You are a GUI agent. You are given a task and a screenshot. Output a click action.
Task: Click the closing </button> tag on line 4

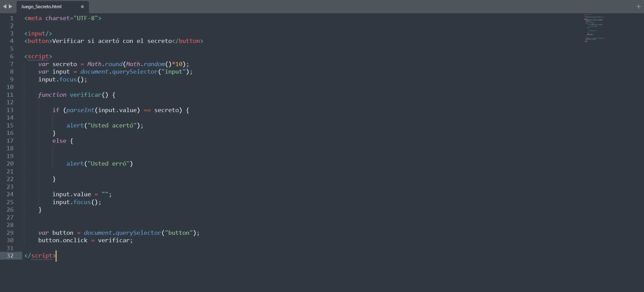pos(188,41)
